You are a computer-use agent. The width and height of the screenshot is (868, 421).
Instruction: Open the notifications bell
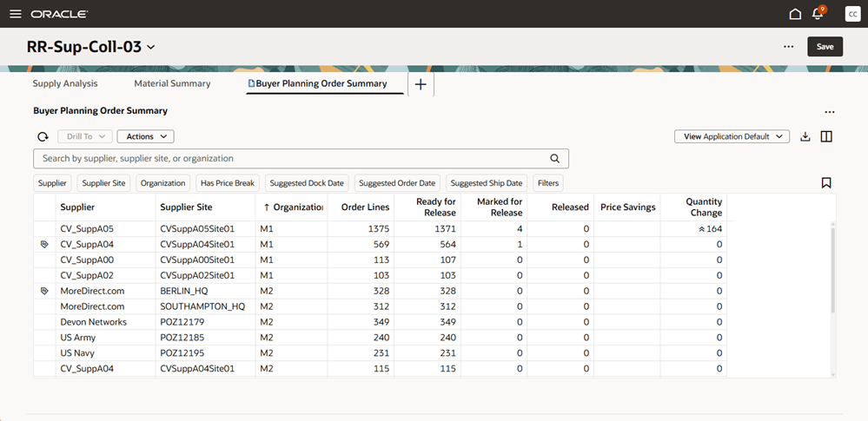coord(818,13)
